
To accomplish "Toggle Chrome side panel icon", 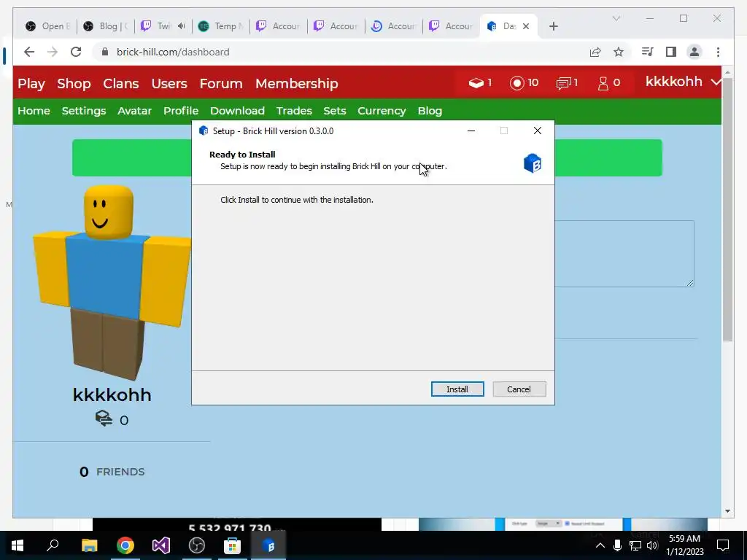I will click(671, 52).
